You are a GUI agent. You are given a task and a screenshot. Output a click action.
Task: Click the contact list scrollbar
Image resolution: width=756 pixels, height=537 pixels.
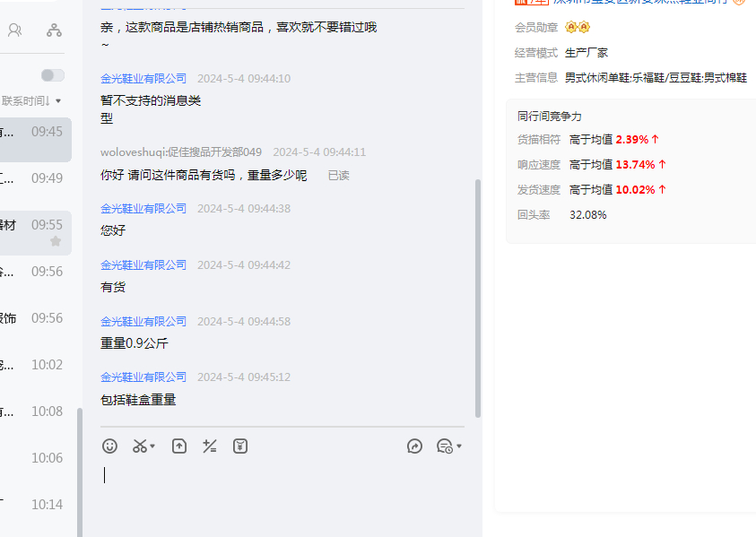point(80,472)
